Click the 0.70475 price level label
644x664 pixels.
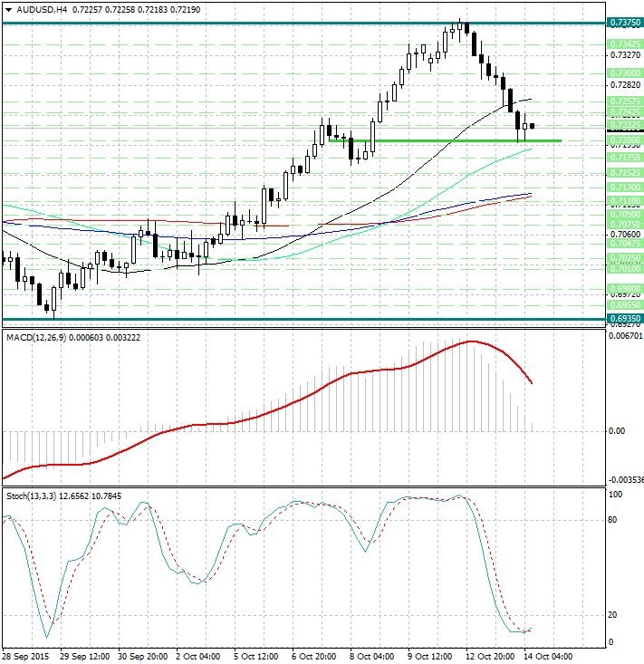(x=625, y=244)
